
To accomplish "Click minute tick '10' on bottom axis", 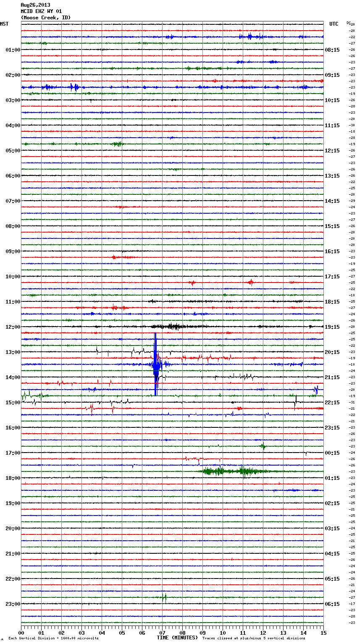I will (x=223, y=633).
